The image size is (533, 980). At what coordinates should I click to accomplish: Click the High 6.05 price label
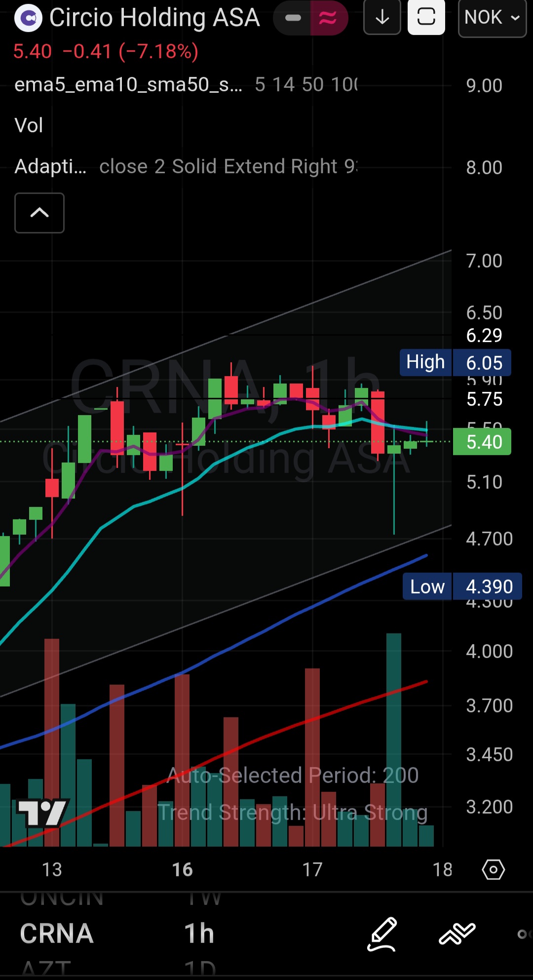tap(455, 363)
